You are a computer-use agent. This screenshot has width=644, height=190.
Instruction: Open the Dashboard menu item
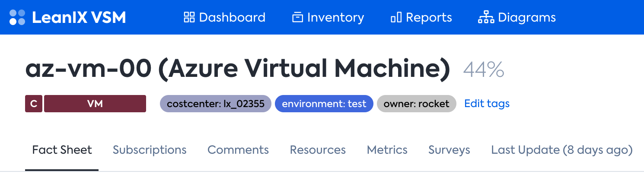click(224, 17)
